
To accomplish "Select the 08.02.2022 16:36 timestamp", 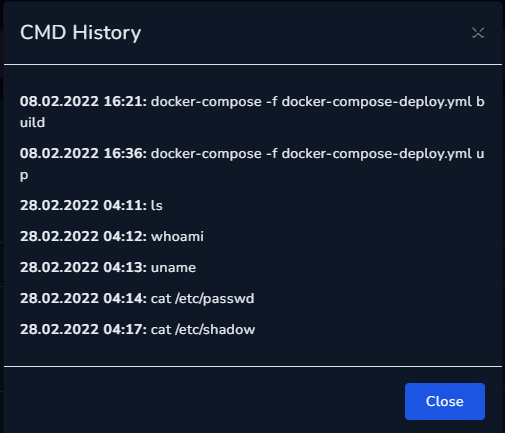I will pos(83,154).
